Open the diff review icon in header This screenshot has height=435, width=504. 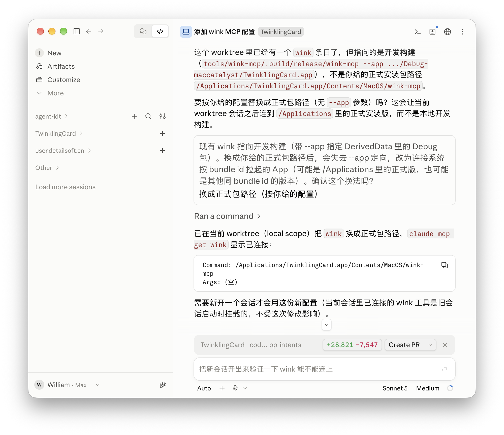pyautogui.click(x=432, y=32)
